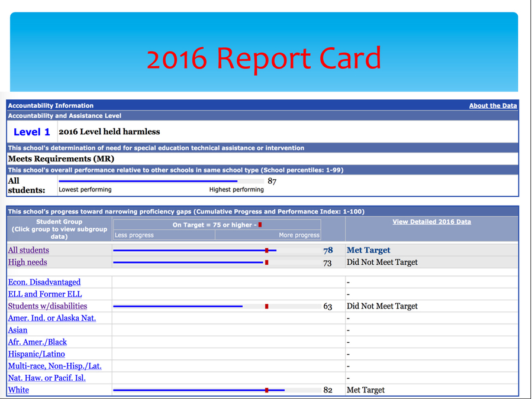This screenshot has height=399, width=532.
Task: Select Multi-race, Non-Hisp./Lat. link
Action: [54, 366]
